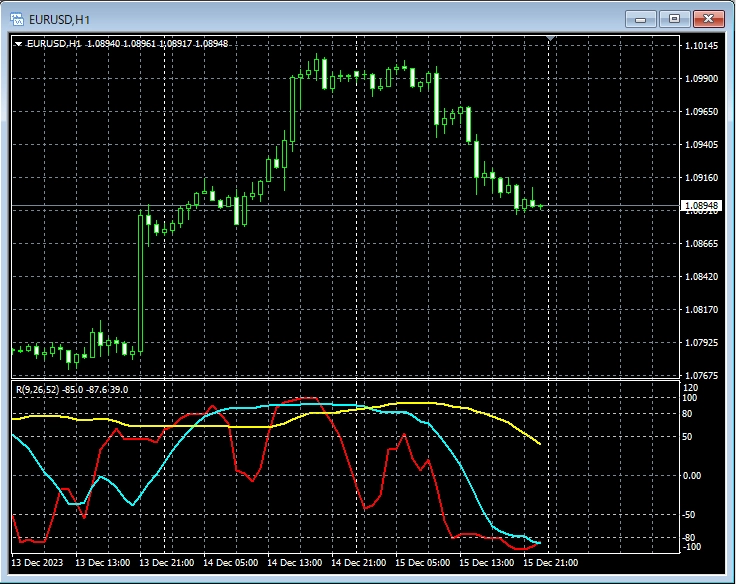Click the chart window icon in title bar
Screen dimensions: 737x584
pos(16,18)
